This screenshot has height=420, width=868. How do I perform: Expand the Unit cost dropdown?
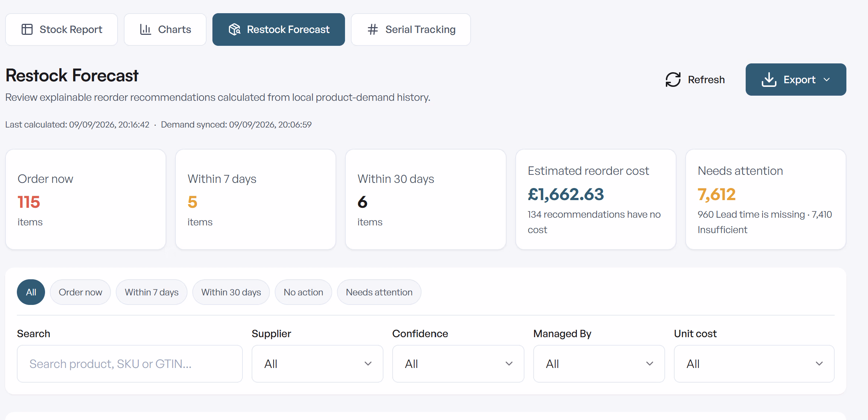click(x=754, y=364)
